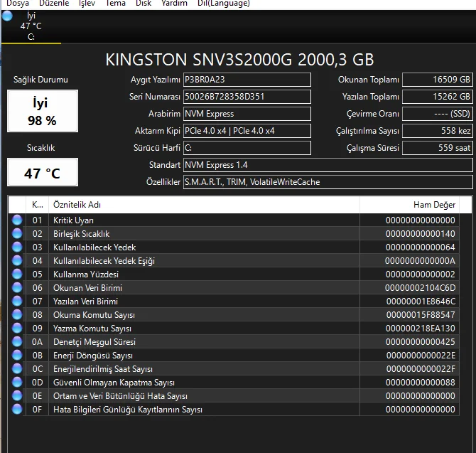Screen dimensions: 476x453
Task: Click status orb for Okunan Veri Birimi row
Action: click(x=17, y=288)
